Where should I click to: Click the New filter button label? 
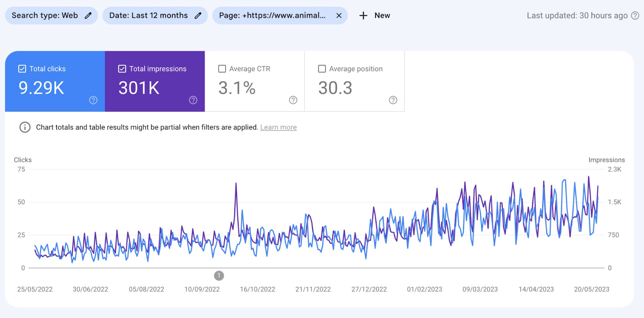point(382,16)
